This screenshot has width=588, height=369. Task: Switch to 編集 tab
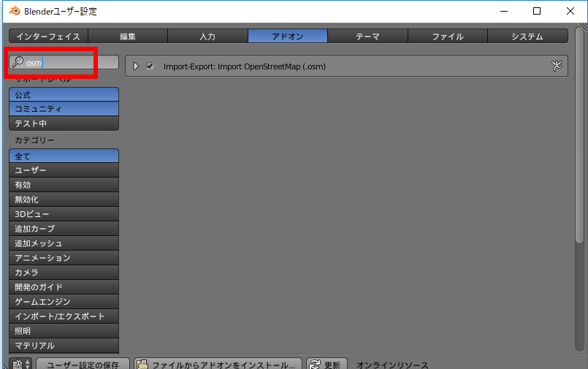click(128, 37)
